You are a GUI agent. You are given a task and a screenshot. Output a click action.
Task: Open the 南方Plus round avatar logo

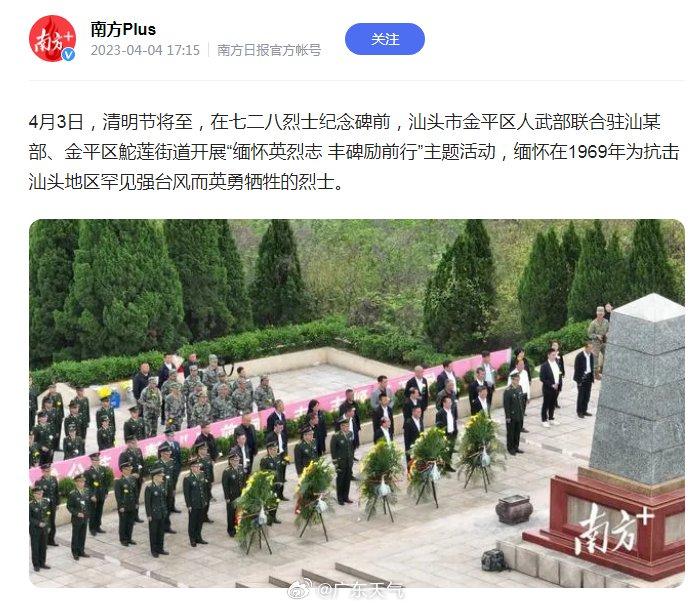(x=52, y=39)
